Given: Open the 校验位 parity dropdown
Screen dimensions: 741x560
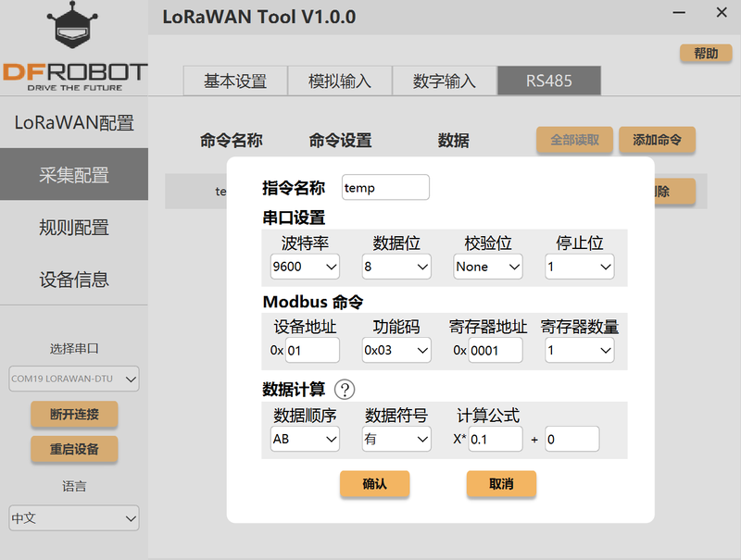Looking at the screenshot, I should 488,267.
